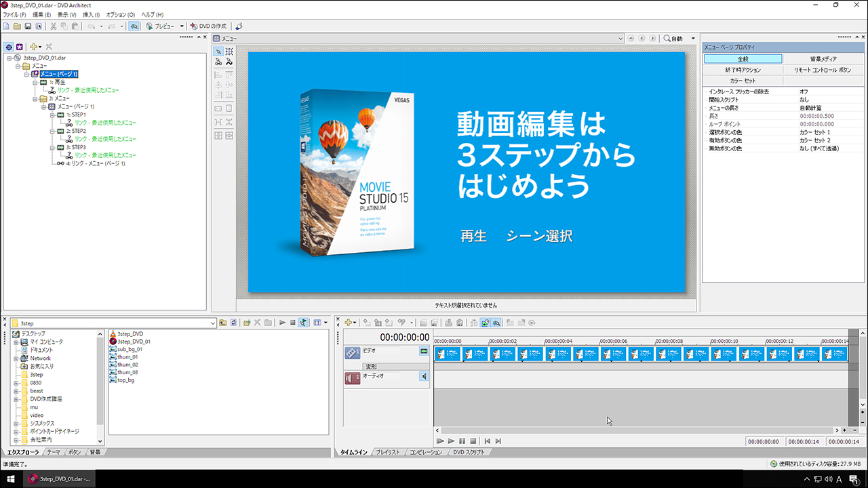868x488 pixels.
Task: Open the Preview dropdown arrow
Action: tap(182, 26)
